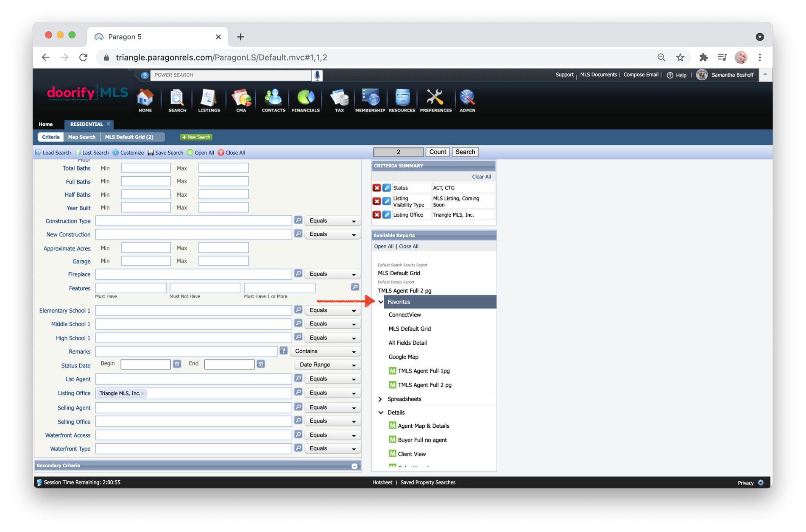Open lookup for Fireplace field
This screenshot has height=532, width=806.
[298, 274]
